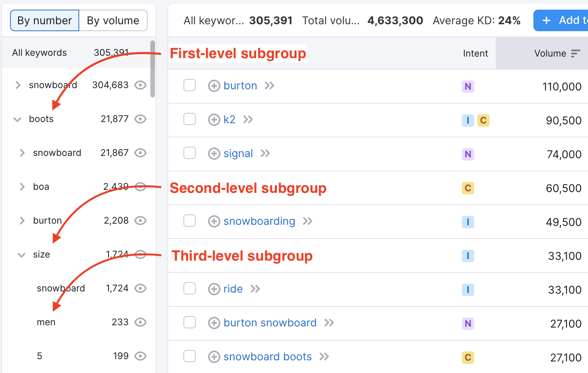Image resolution: width=588 pixels, height=373 pixels.
Task: Add the k2 keyword using its plus icon
Action: click(214, 120)
